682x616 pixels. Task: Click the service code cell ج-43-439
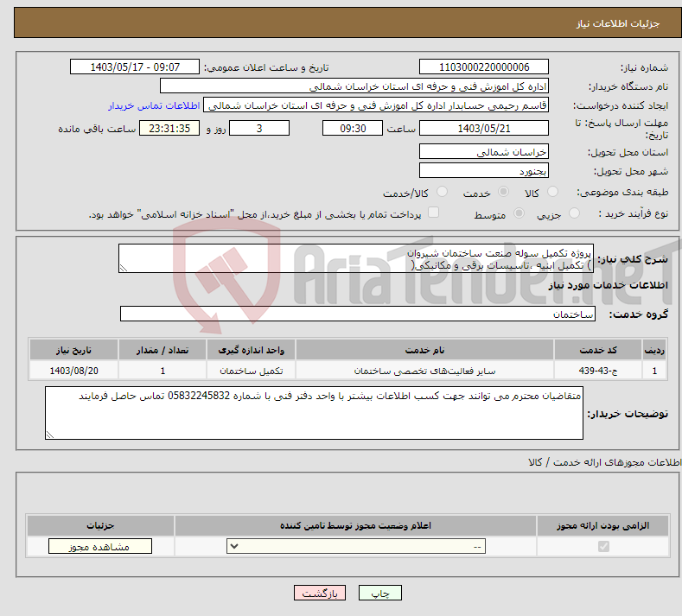tap(598, 371)
